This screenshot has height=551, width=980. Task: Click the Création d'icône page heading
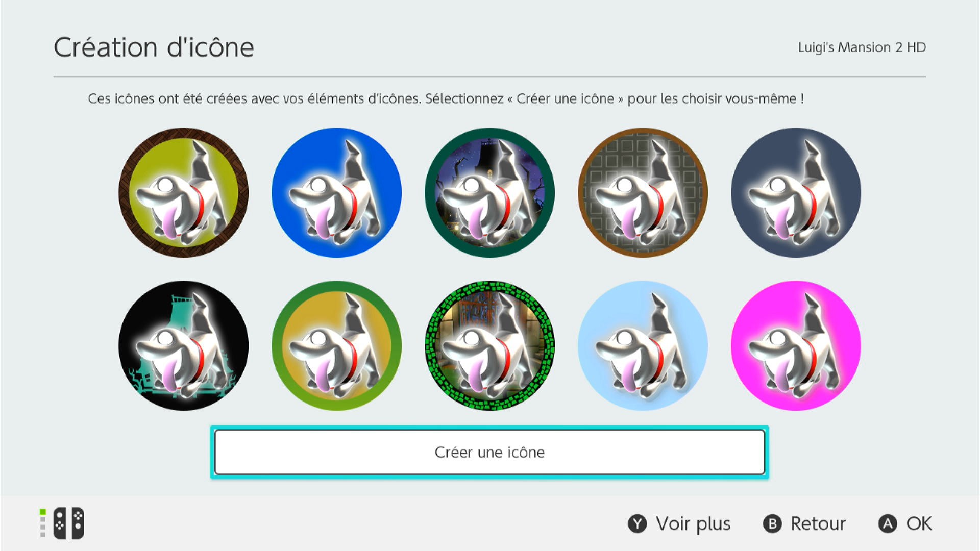point(154,47)
